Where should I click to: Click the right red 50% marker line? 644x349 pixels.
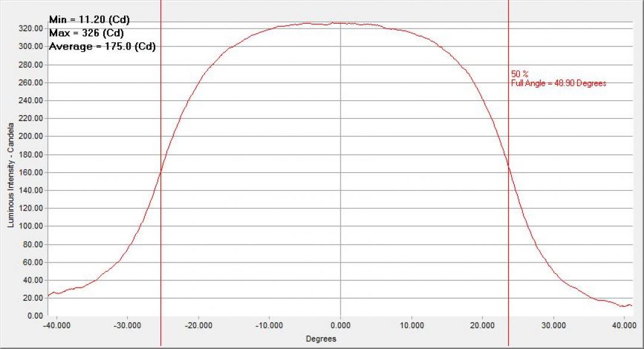[508, 239]
